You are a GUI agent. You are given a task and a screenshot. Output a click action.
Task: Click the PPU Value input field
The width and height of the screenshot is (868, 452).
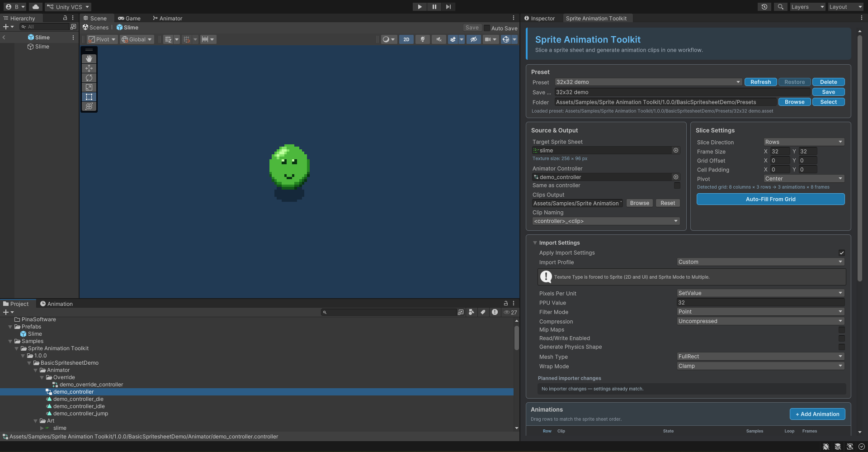760,303
